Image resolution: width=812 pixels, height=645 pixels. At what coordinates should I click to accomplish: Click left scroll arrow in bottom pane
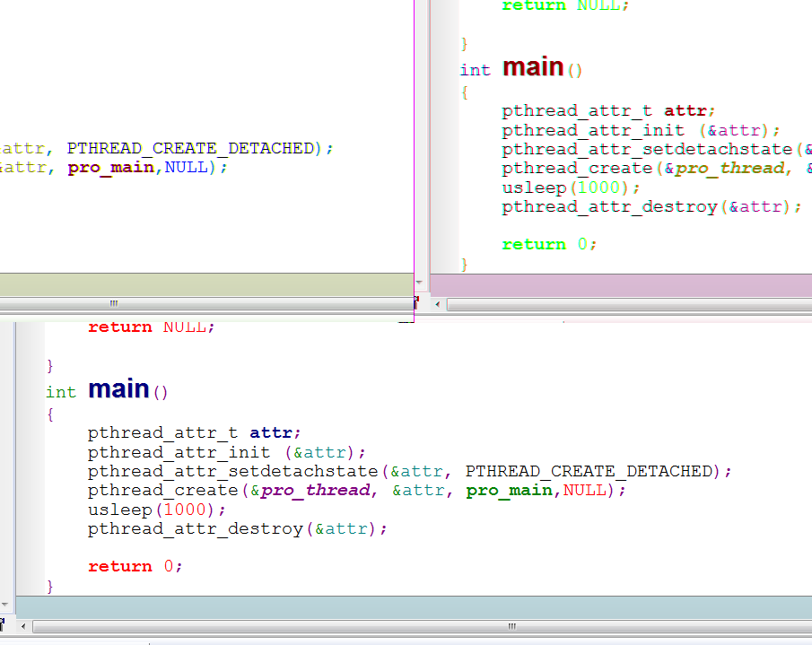click(x=23, y=626)
